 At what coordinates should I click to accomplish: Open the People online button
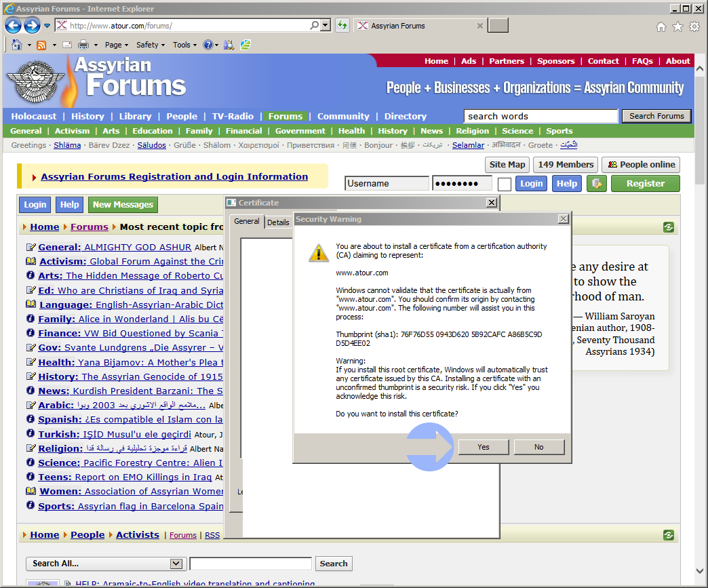click(x=641, y=165)
